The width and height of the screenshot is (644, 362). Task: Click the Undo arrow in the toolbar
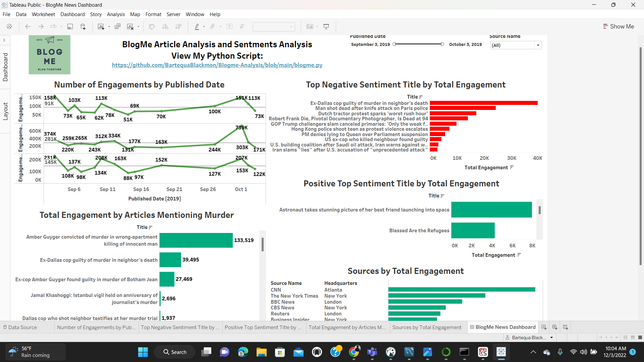[x=28, y=26]
